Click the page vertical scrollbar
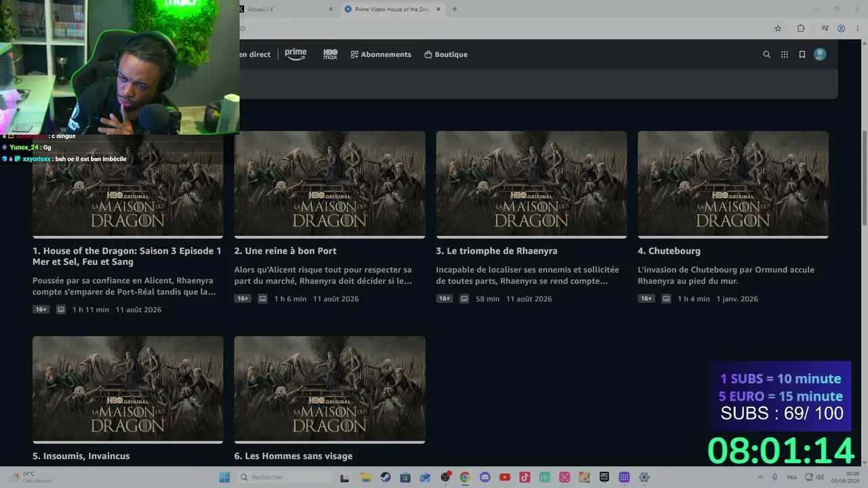Image resolution: width=868 pixels, height=488 pixels. (x=864, y=177)
